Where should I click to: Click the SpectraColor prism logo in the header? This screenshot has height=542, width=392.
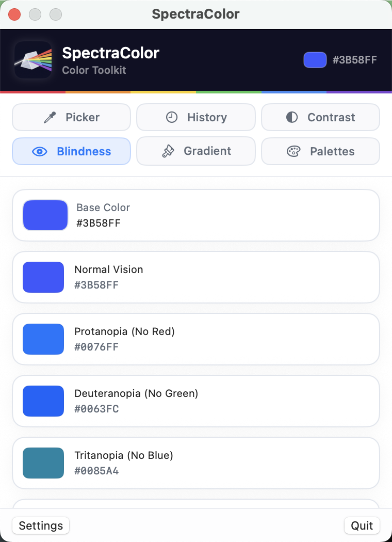(32, 59)
